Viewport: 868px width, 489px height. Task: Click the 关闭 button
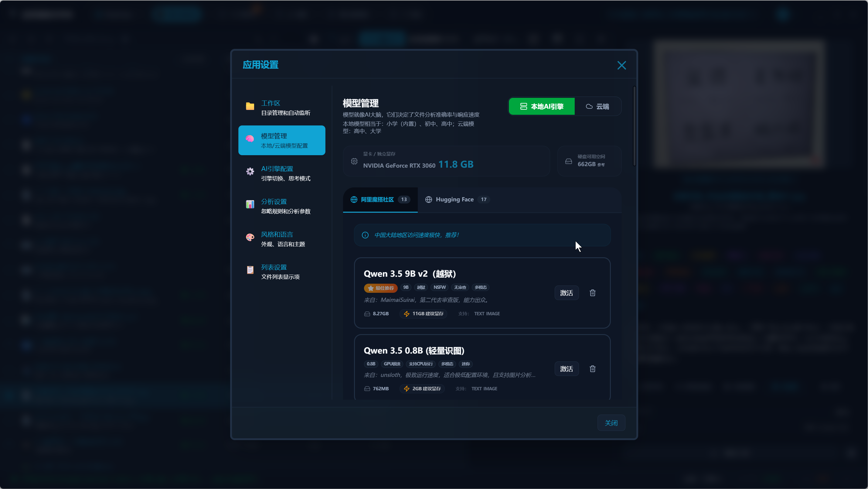click(611, 423)
